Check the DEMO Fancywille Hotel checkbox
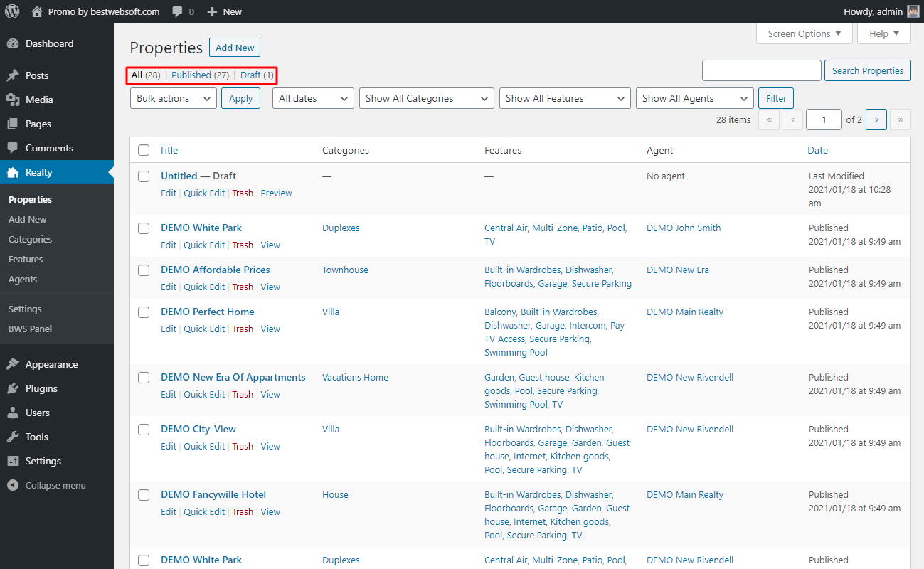The height and width of the screenshot is (569, 924). [144, 494]
